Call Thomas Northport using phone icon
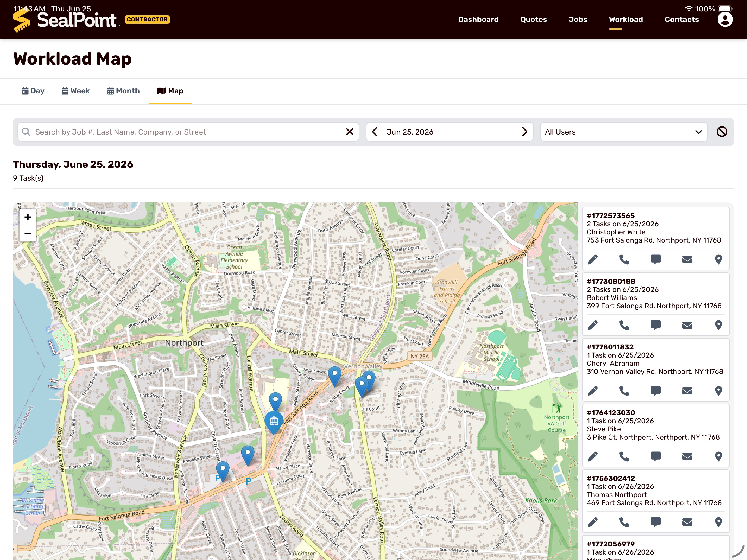Viewport: 747px width, 560px height. [x=624, y=522]
